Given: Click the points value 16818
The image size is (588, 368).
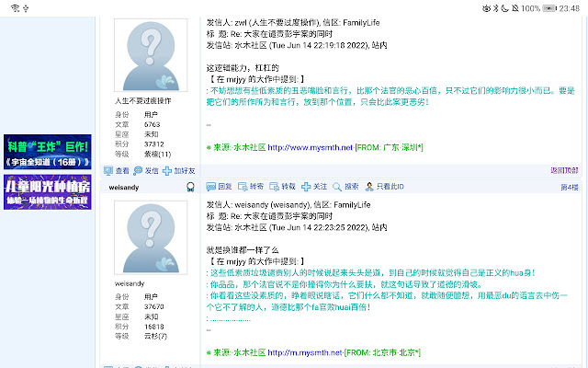Looking at the screenshot, I should pyautogui.click(x=153, y=327).
